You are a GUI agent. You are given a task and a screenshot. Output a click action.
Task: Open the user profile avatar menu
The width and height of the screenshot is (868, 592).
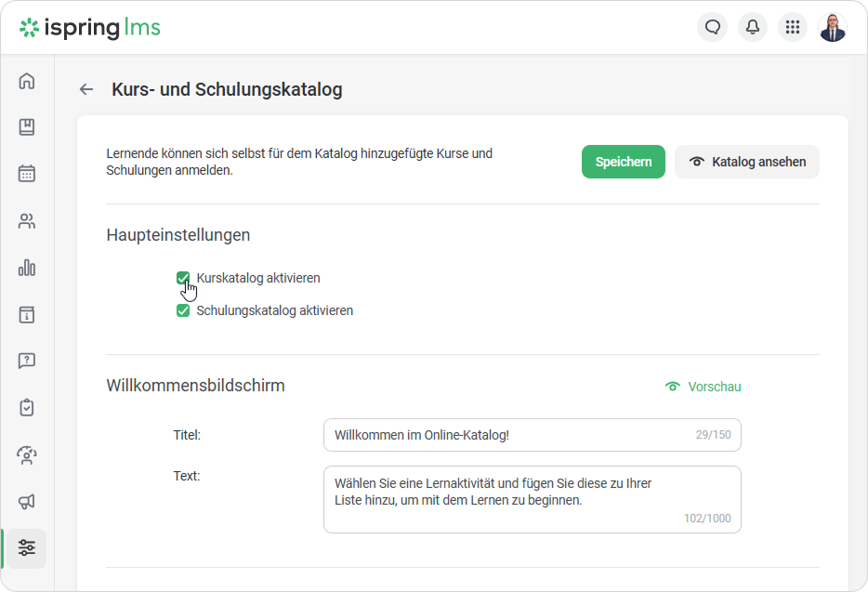tap(833, 27)
